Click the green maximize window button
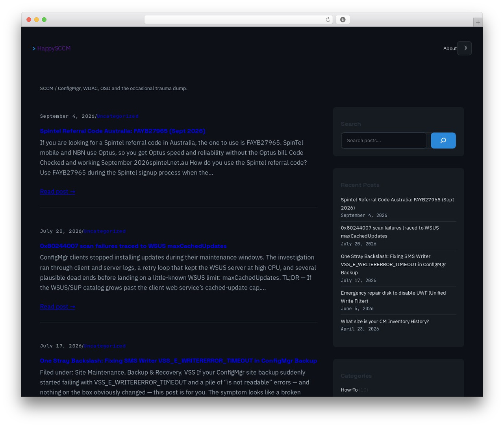 [x=44, y=20]
